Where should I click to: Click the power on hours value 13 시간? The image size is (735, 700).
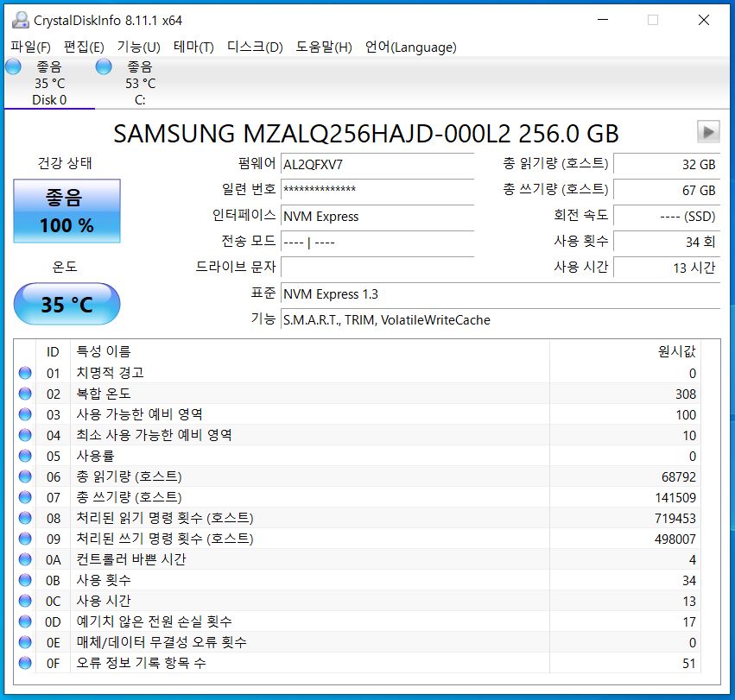[x=667, y=268]
